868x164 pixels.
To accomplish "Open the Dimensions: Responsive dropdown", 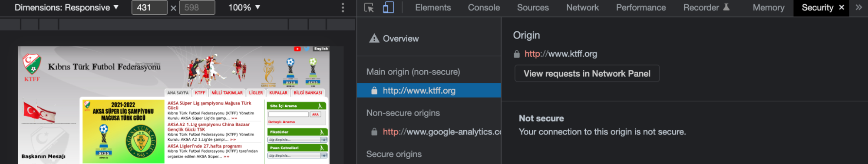I will 66,7.
